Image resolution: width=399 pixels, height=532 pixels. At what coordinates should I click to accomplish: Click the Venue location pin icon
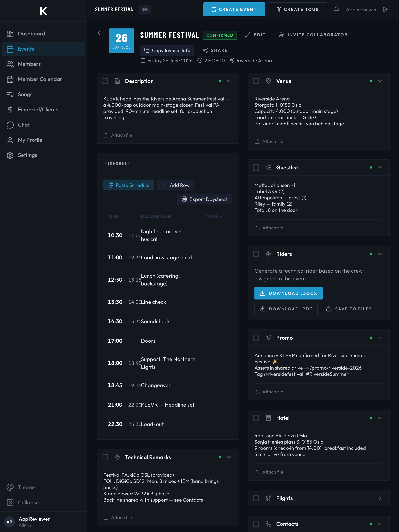(x=268, y=81)
